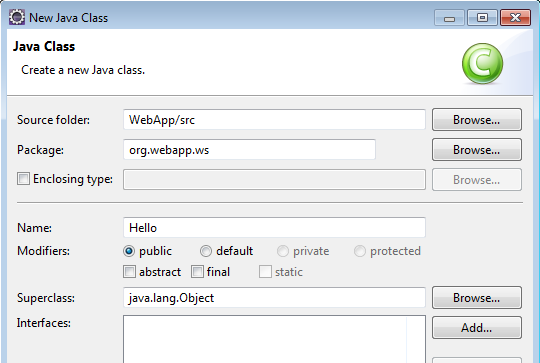Viewport: 540px width, 363px height.
Task: Close the New Java Class dialog
Action: click(515, 18)
